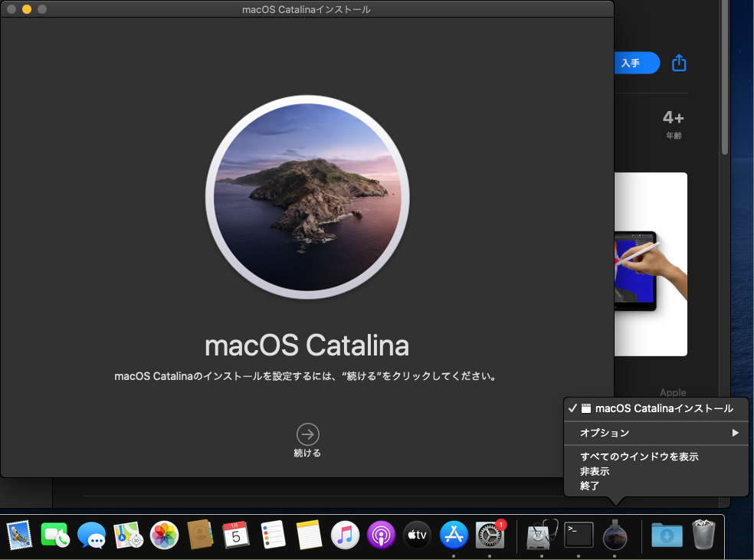This screenshot has width=754, height=560.
Task: Open the Maps app icon
Action: pos(128,535)
